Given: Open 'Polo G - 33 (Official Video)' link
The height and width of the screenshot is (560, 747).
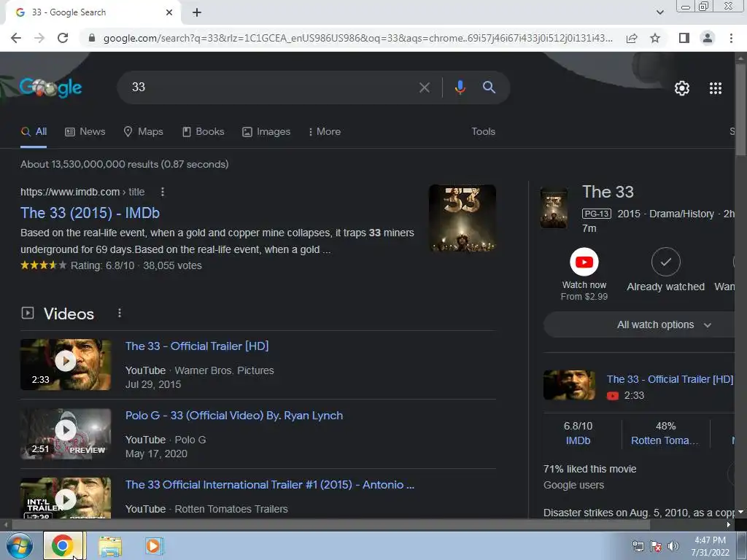Looking at the screenshot, I should 234,416.
